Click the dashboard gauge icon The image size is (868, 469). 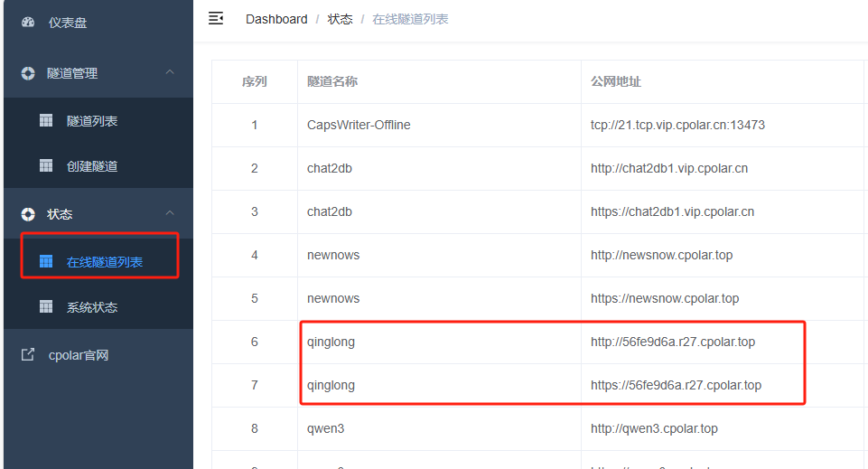[x=28, y=23]
